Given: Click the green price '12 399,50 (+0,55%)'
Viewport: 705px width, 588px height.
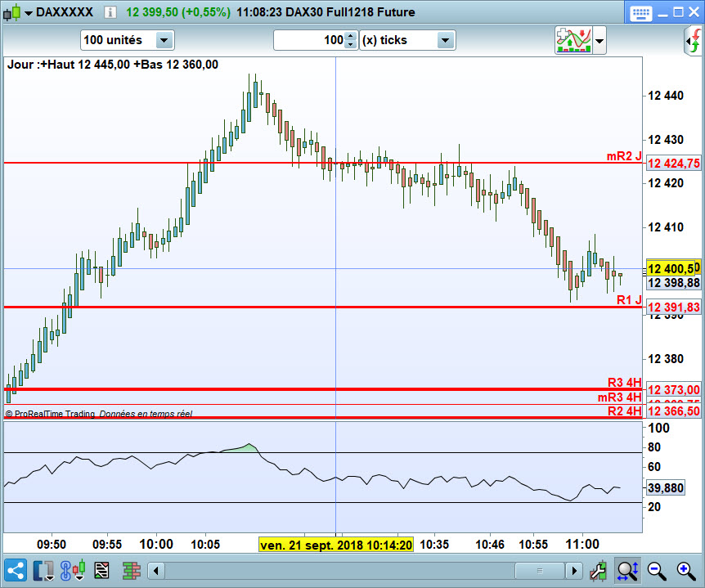Looking at the screenshot, I should tap(178, 12).
